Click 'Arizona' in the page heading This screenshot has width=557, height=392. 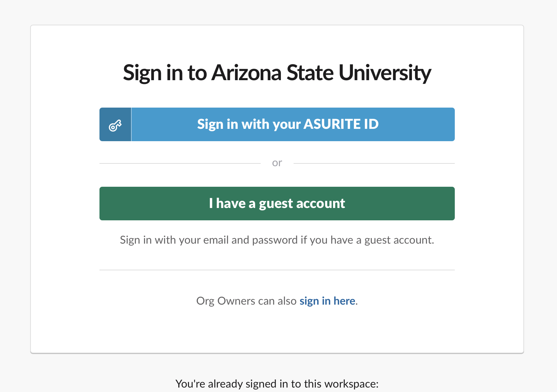(x=246, y=73)
